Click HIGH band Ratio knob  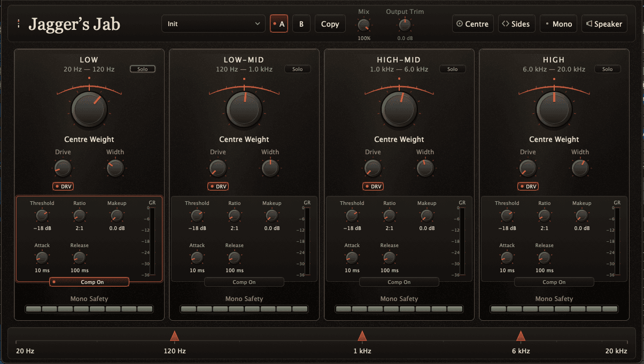[x=544, y=216]
